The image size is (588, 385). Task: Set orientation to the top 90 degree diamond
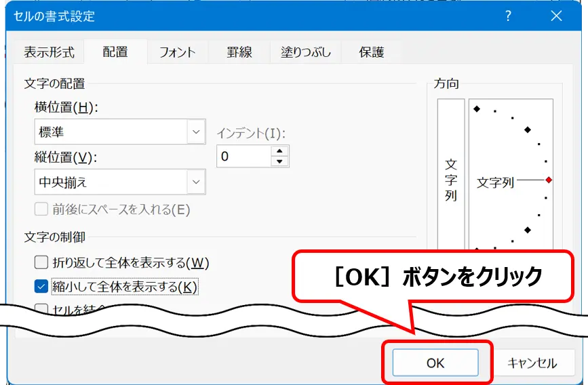pyautogui.click(x=477, y=108)
